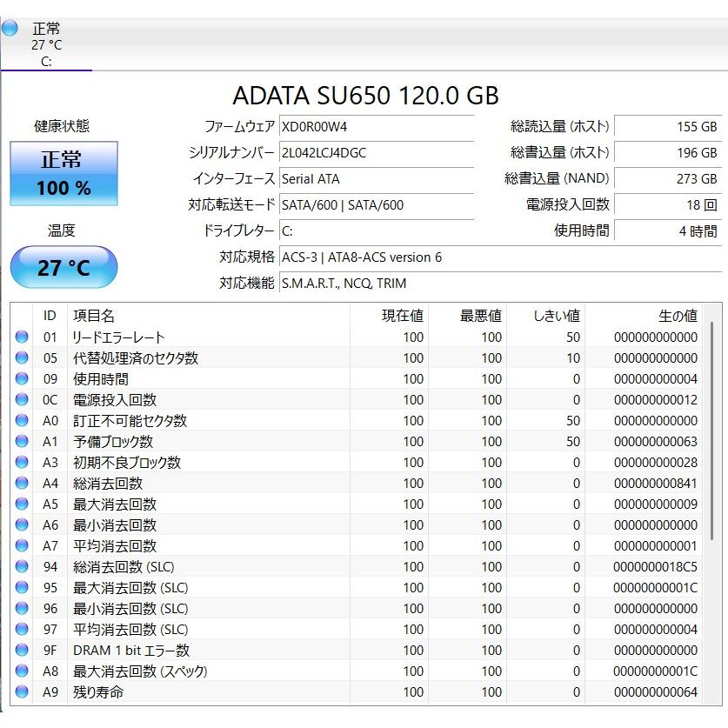Click the SMART attribute list scrollbar
This screenshot has width=728, height=728.
(x=711, y=431)
